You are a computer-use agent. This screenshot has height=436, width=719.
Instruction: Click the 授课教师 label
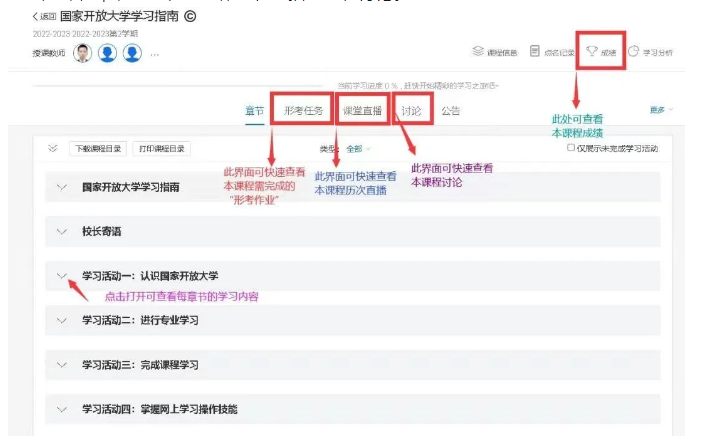49,53
